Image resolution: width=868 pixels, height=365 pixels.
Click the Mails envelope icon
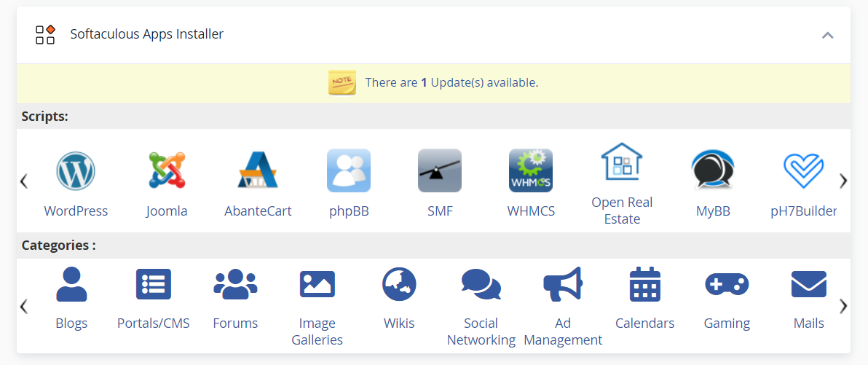(x=809, y=284)
